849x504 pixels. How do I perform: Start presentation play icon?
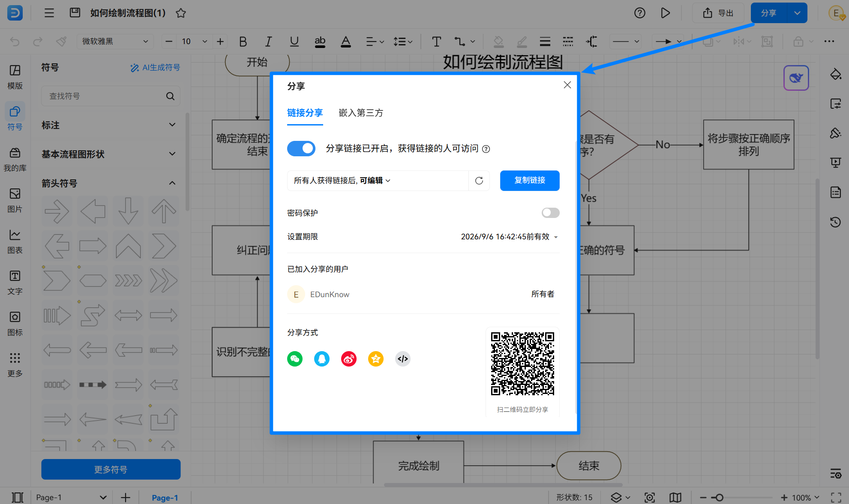pos(665,13)
